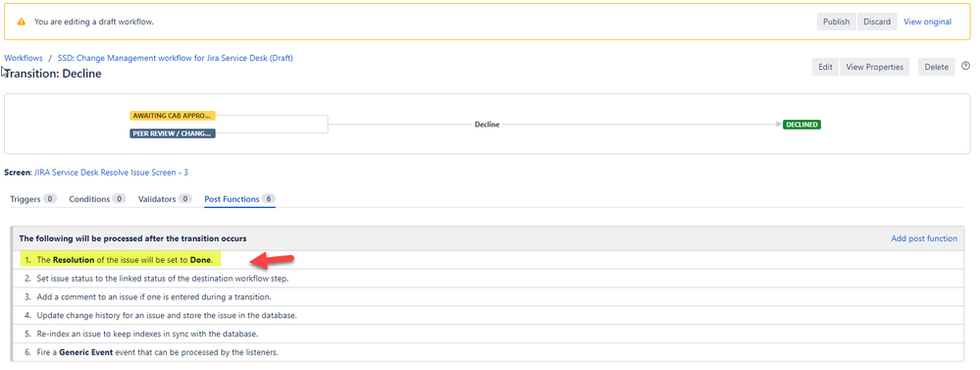Click the 'Transition: Decline' heading
Screen dimensions: 980x370
(x=53, y=74)
